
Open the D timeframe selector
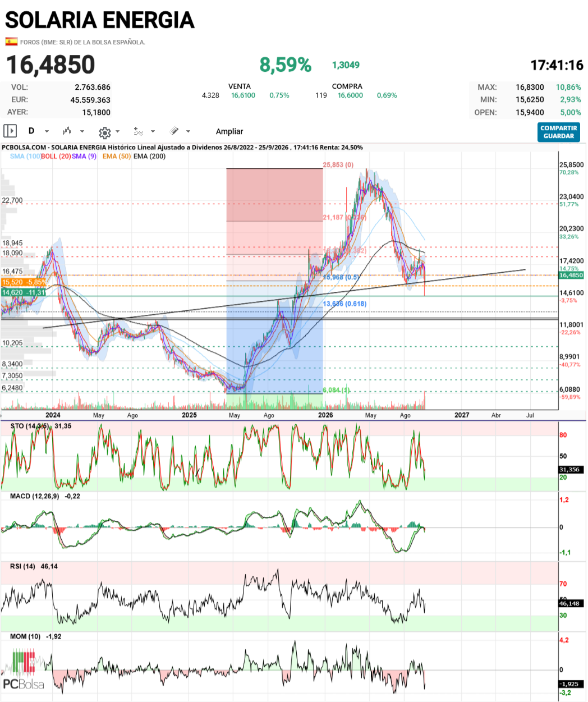click(31, 131)
